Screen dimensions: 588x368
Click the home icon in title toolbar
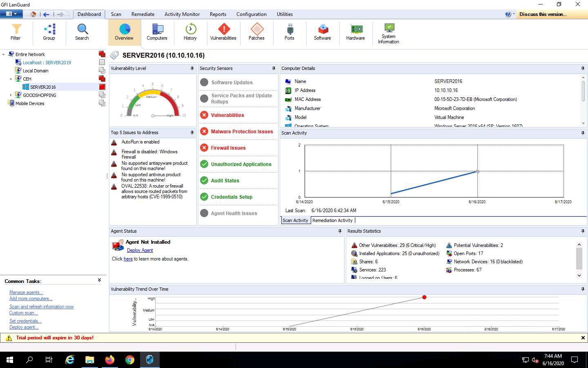point(33,14)
